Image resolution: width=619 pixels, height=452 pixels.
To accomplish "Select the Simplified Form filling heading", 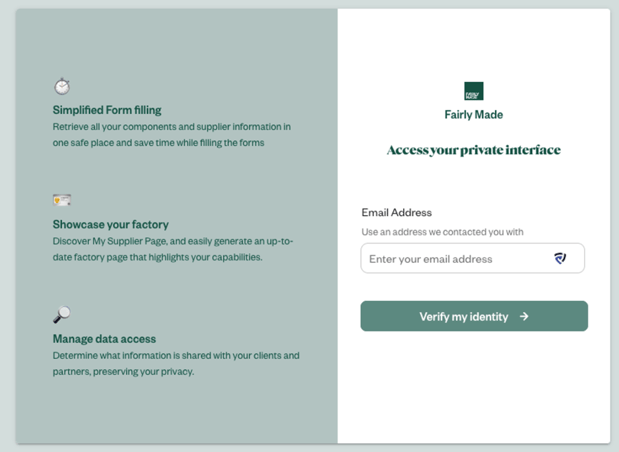I will click(x=107, y=110).
